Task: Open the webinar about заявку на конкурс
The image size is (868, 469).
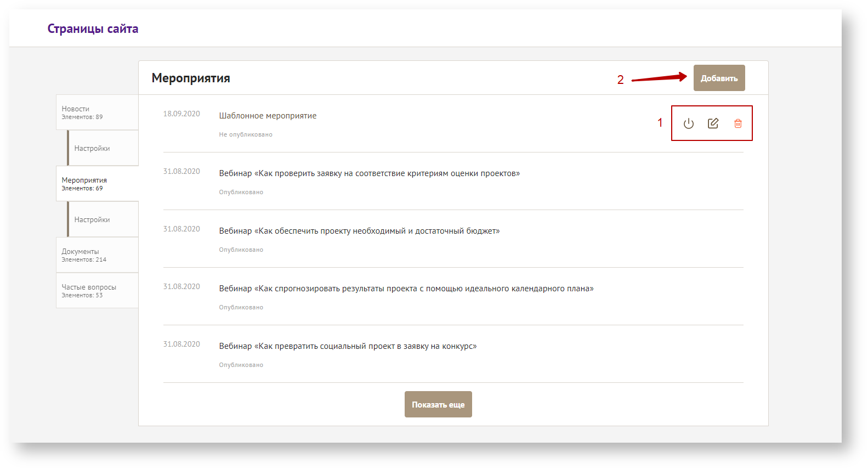Action: tap(348, 346)
